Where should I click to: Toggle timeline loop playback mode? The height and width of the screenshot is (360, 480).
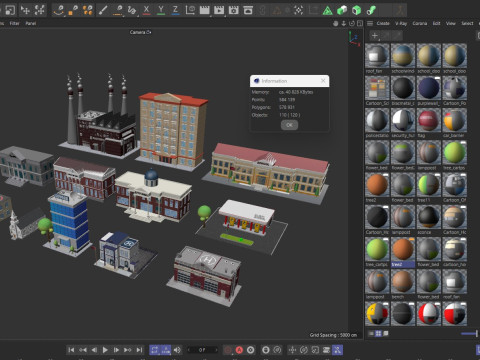coord(154,350)
